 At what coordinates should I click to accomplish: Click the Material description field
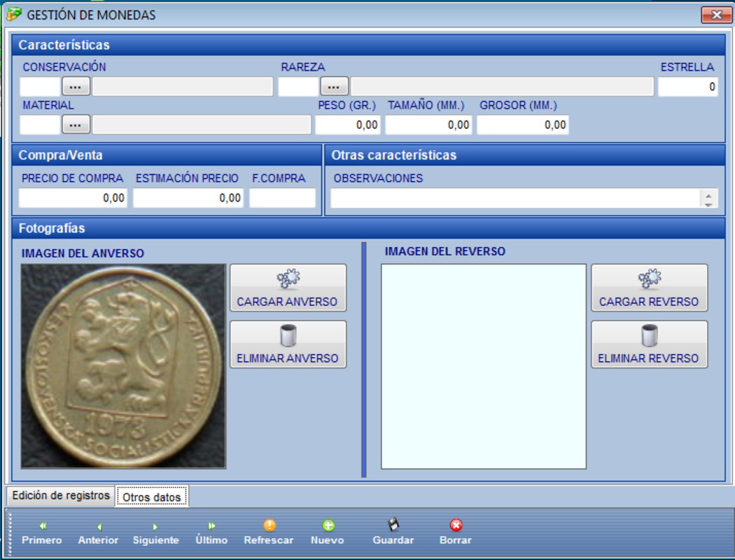tap(202, 125)
